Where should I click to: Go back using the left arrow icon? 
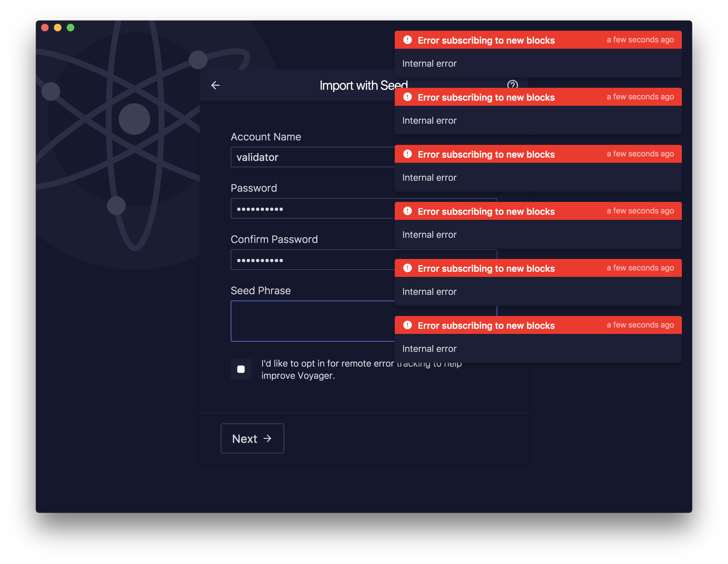point(215,85)
